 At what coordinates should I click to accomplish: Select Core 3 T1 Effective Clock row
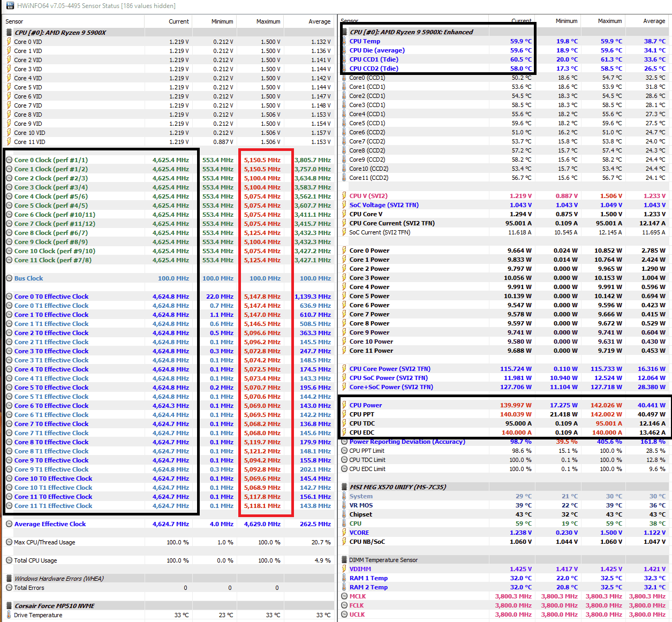coord(169,360)
